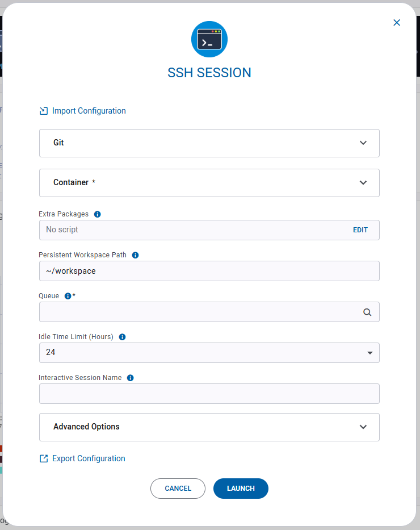This screenshot has height=530, width=420.
Task: Open Import Configuration
Action: click(x=89, y=111)
